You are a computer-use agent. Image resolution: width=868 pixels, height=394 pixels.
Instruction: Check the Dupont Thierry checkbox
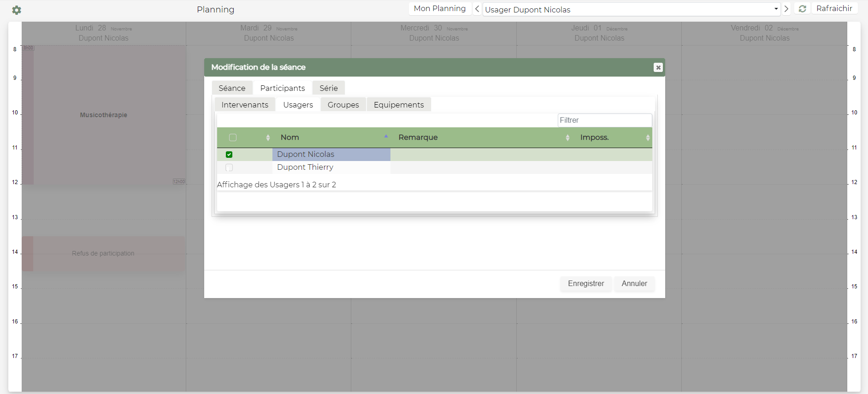(x=229, y=167)
